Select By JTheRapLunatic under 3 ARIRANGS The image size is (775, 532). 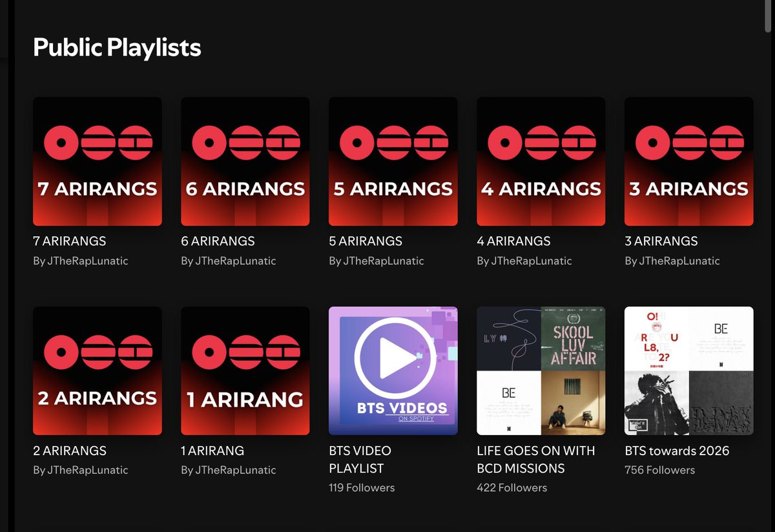click(x=672, y=261)
